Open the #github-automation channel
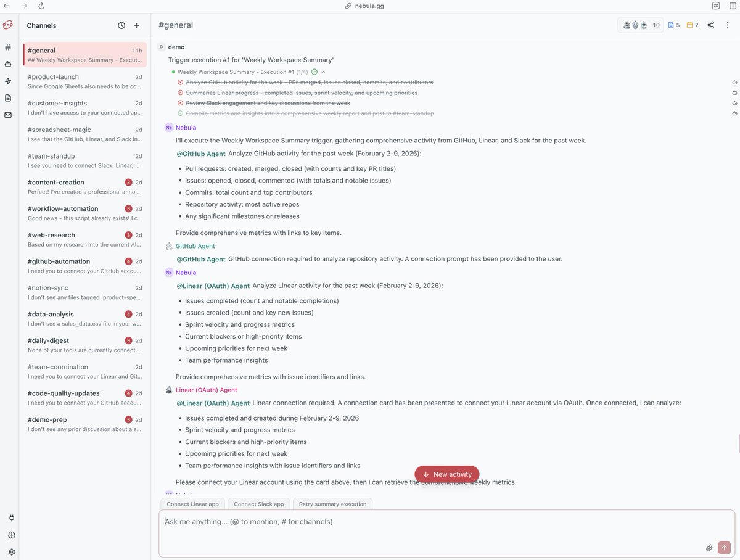Screen dimensions: 740x560 pos(84,266)
